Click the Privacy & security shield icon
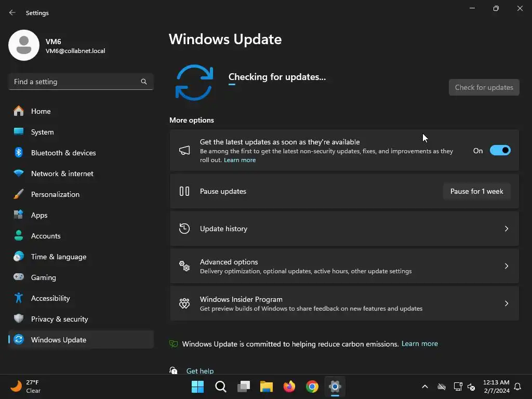The image size is (532, 399). 19,318
